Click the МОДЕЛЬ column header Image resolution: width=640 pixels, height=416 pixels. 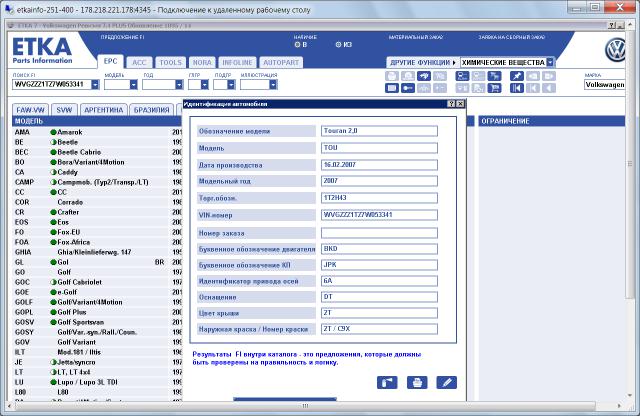click(x=97, y=121)
